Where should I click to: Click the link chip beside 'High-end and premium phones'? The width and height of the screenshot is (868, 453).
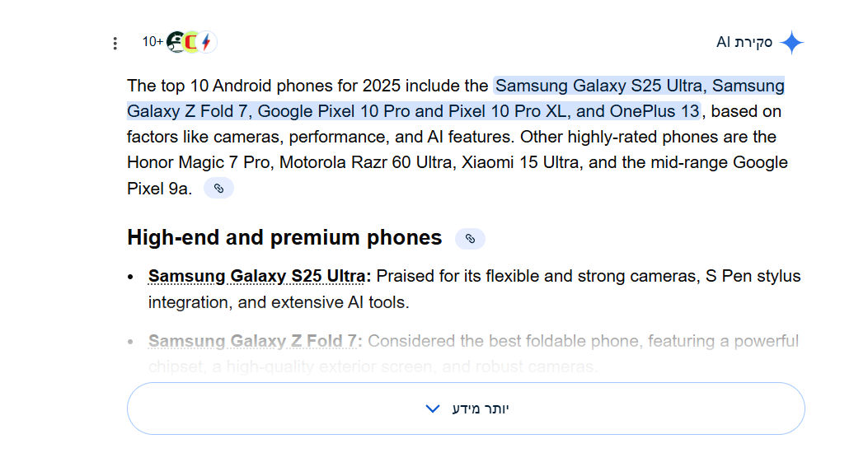pyautogui.click(x=470, y=239)
